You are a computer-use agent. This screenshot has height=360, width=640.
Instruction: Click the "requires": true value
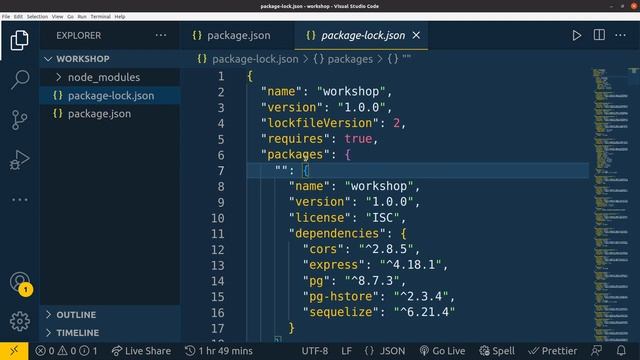tap(358, 139)
